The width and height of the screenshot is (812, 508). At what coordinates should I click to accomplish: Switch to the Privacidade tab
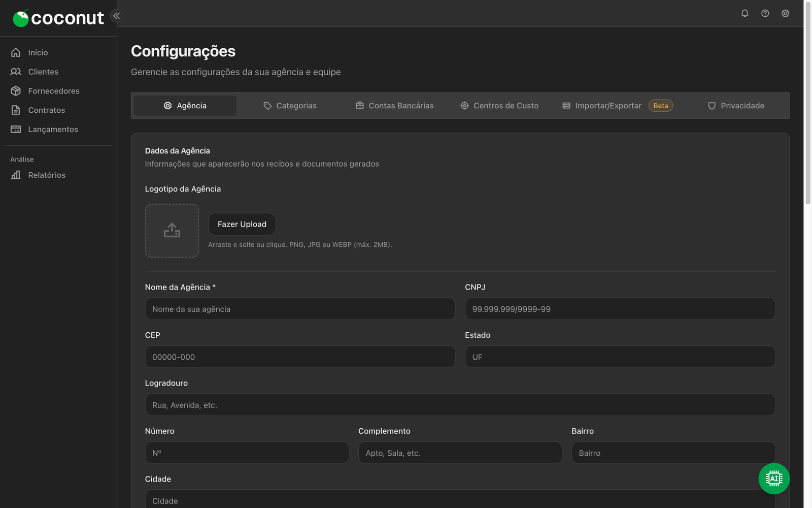tap(736, 106)
